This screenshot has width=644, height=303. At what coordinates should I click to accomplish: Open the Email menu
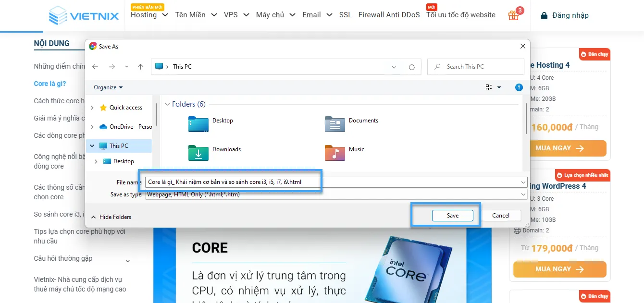coord(317,15)
